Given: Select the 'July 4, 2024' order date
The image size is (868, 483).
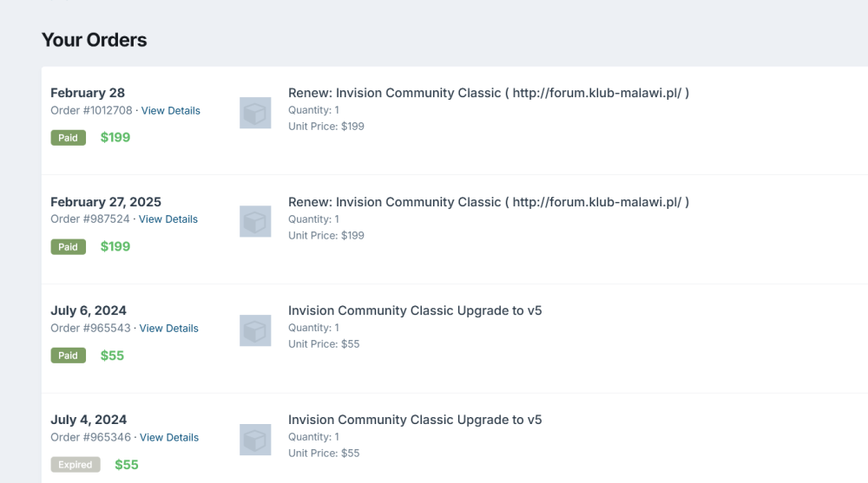Looking at the screenshot, I should [89, 420].
